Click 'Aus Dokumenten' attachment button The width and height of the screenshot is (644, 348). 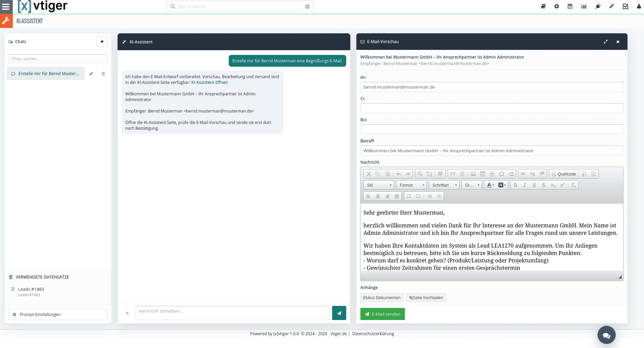click(x=382, y=298)
